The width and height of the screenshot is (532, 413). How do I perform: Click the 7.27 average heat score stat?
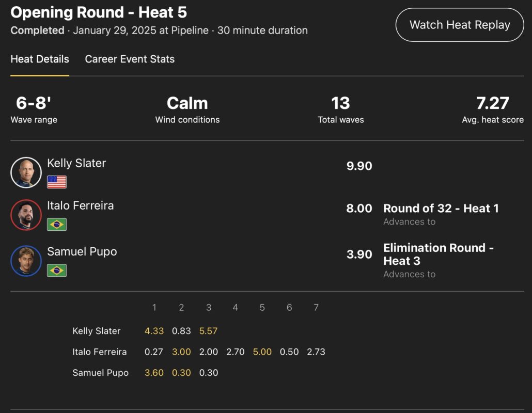pos(492,103)
